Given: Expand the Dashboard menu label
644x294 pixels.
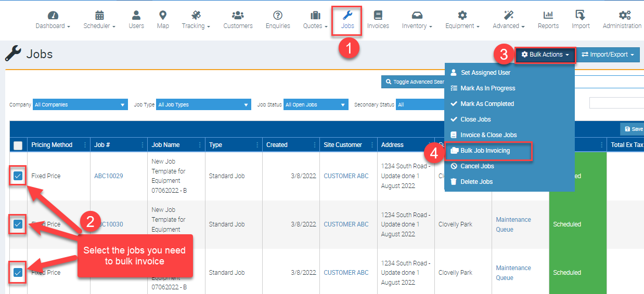Looking at the screenshot, I should click(53, 26).
